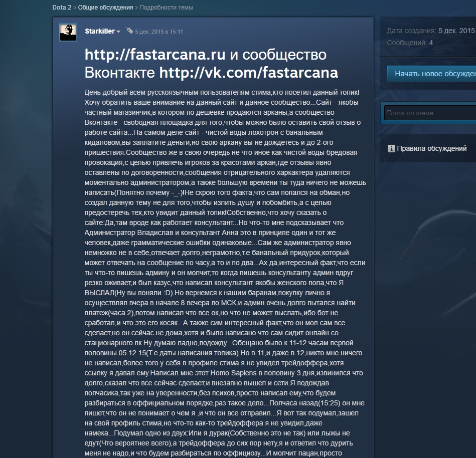Focus the Поиск по теме search field
The image size is (476, 458).
click(430, 113)
